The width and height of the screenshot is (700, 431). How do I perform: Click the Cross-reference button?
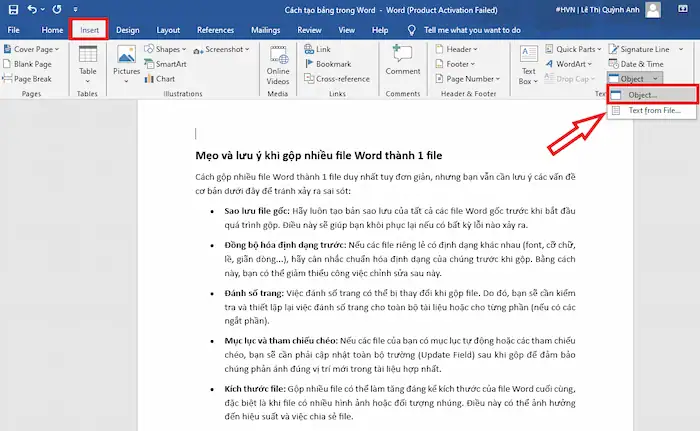click(340, 77)
